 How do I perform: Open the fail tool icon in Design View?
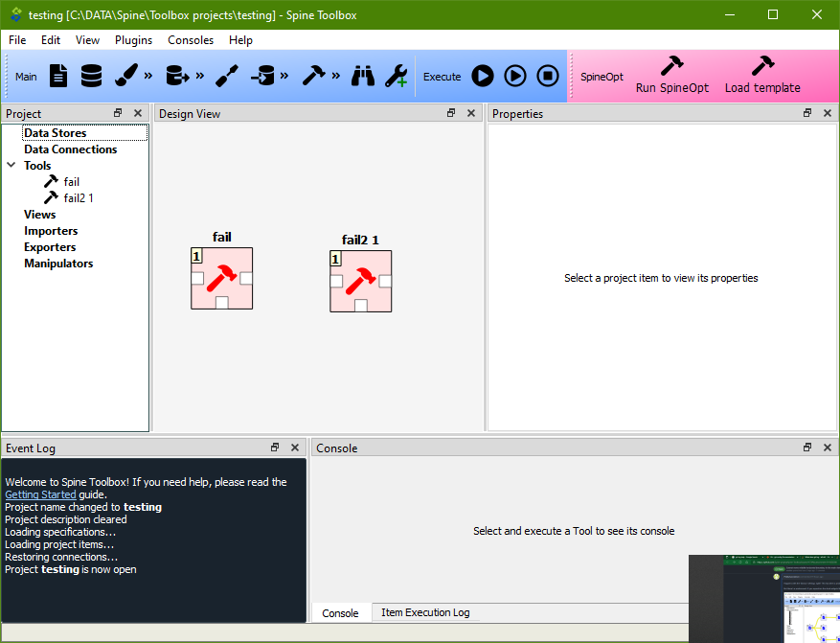(221, 280)
